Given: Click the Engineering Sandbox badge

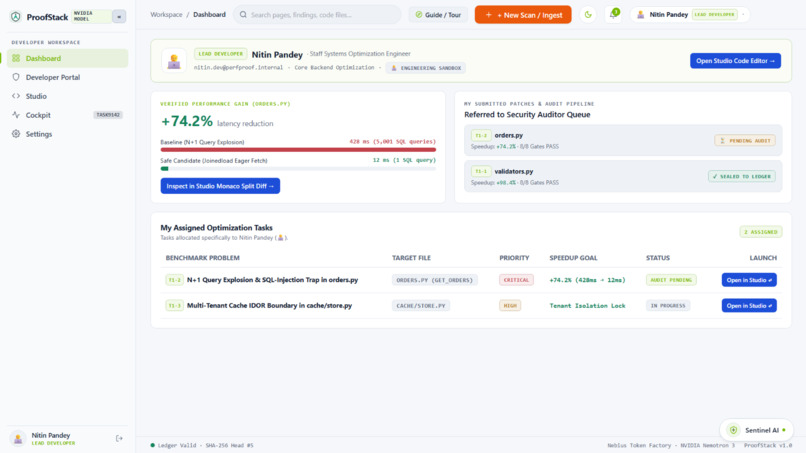Looking at the screenshot, I should pyautogui.click(x=426, y=68).
